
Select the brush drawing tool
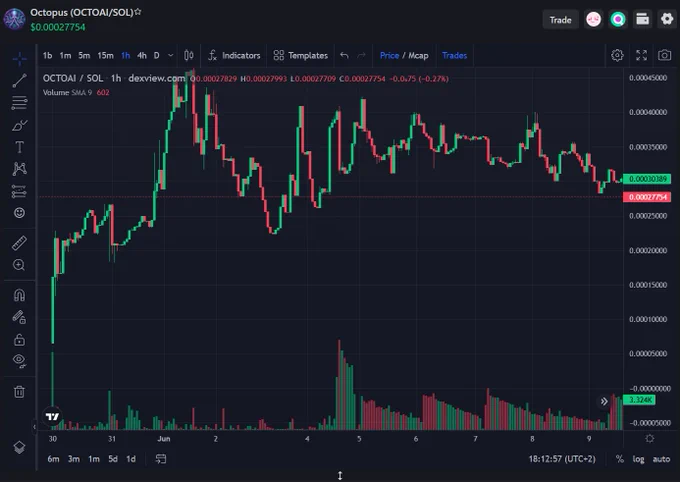(x=19, y=125)
